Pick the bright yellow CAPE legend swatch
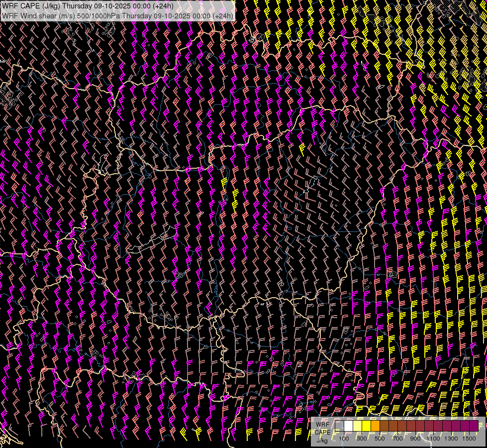 click(x=367, y=426)
